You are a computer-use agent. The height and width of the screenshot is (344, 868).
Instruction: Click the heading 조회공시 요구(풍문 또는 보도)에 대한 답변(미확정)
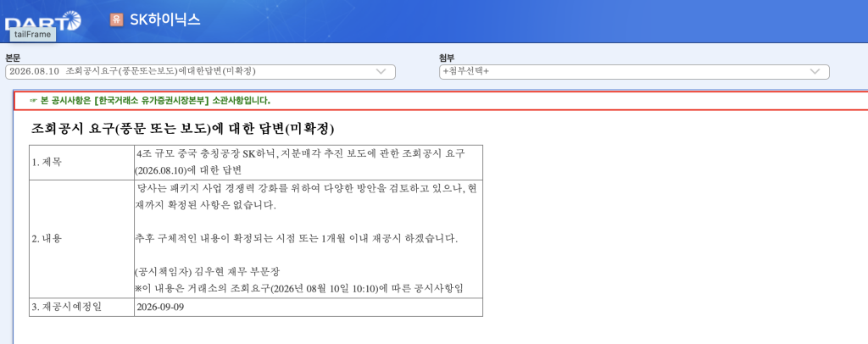[183, 130]
